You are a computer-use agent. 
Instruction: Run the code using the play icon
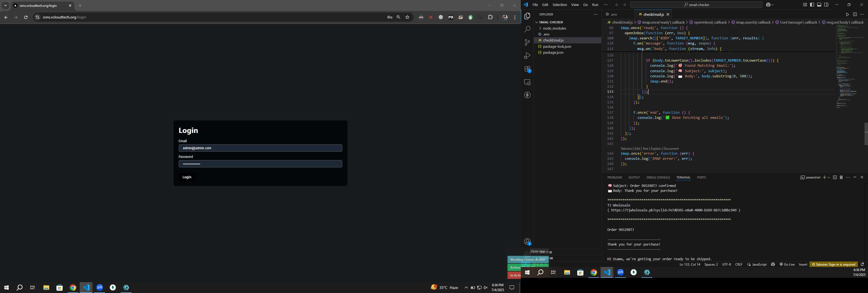coord(847,14)
